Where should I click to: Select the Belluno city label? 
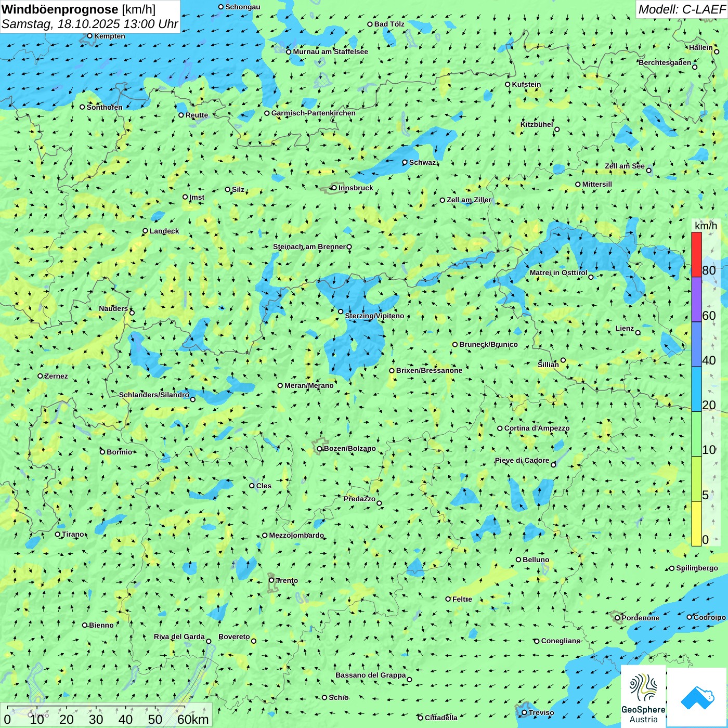pos(536,560)
